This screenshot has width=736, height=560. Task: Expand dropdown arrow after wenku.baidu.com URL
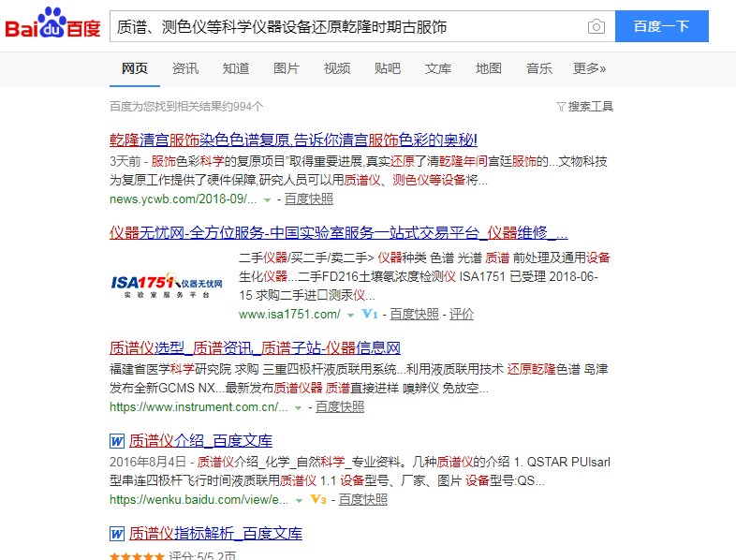click(x=300, y=500)
